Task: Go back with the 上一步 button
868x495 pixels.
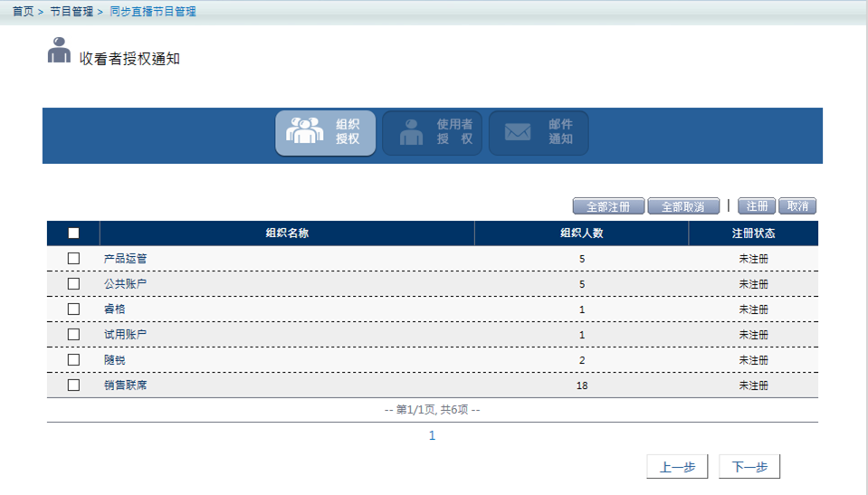Action: (x=677, y=467)
